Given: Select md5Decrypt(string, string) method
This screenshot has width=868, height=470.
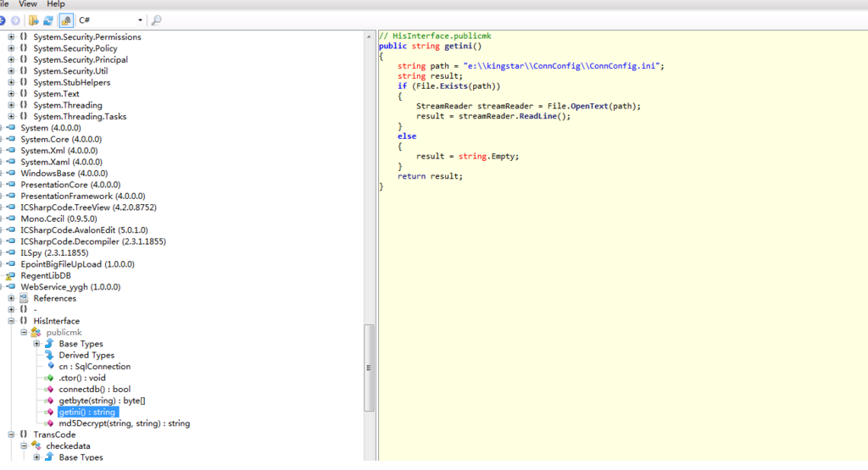Looking at the screenshot, I should pos(124,423).
